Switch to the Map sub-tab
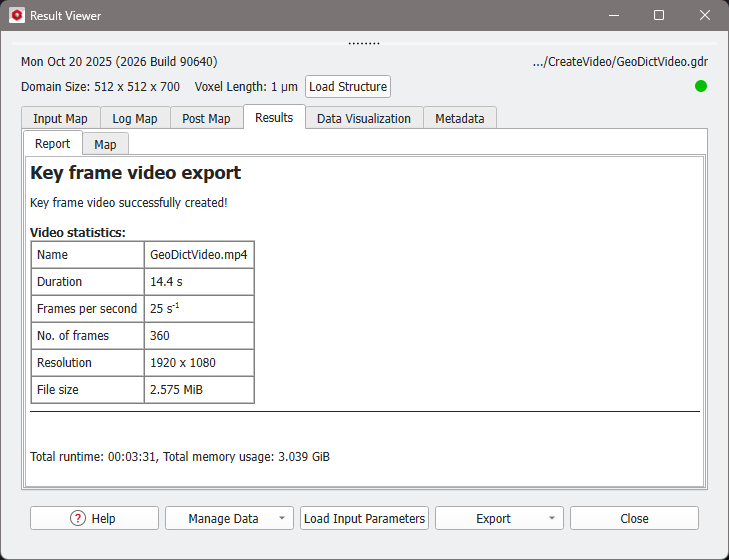 [105, 145]
